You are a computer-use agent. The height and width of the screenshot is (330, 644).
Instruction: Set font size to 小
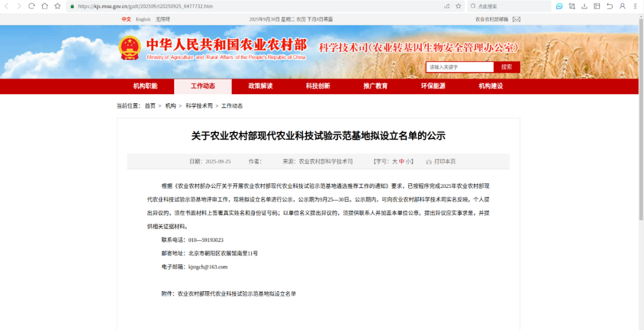[408, 162]
